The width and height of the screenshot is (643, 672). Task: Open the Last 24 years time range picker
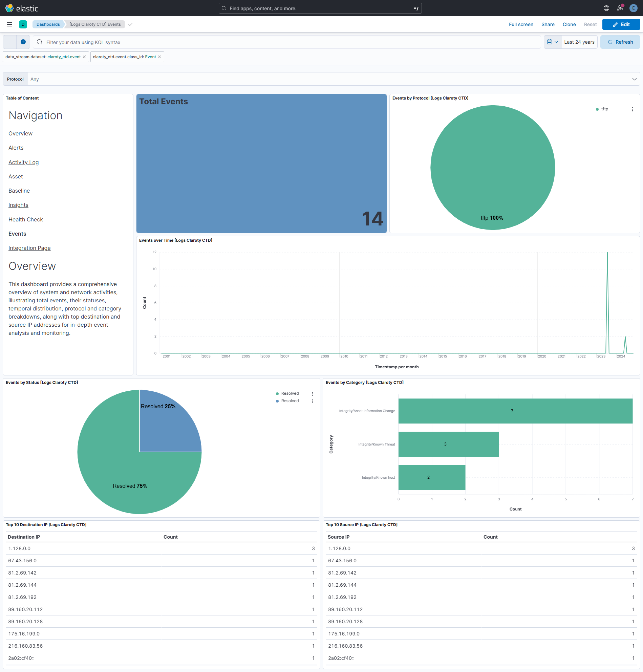(x=579, y=42)
